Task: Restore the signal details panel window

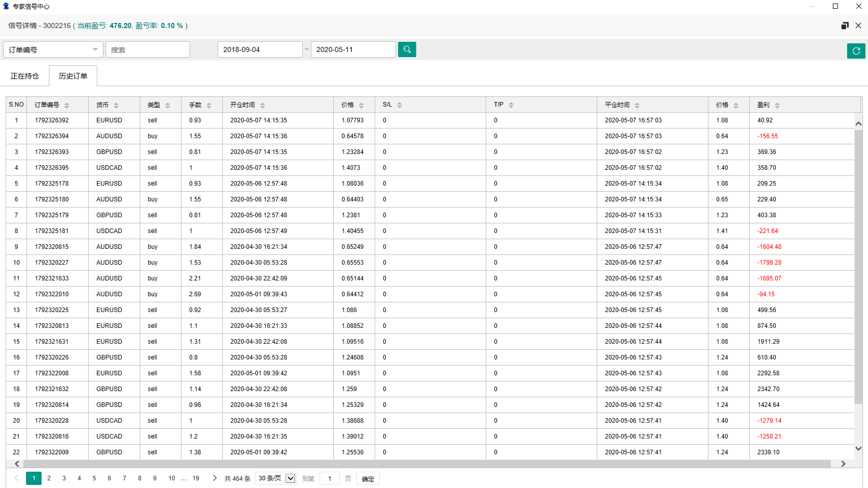Action: [845, 25]
